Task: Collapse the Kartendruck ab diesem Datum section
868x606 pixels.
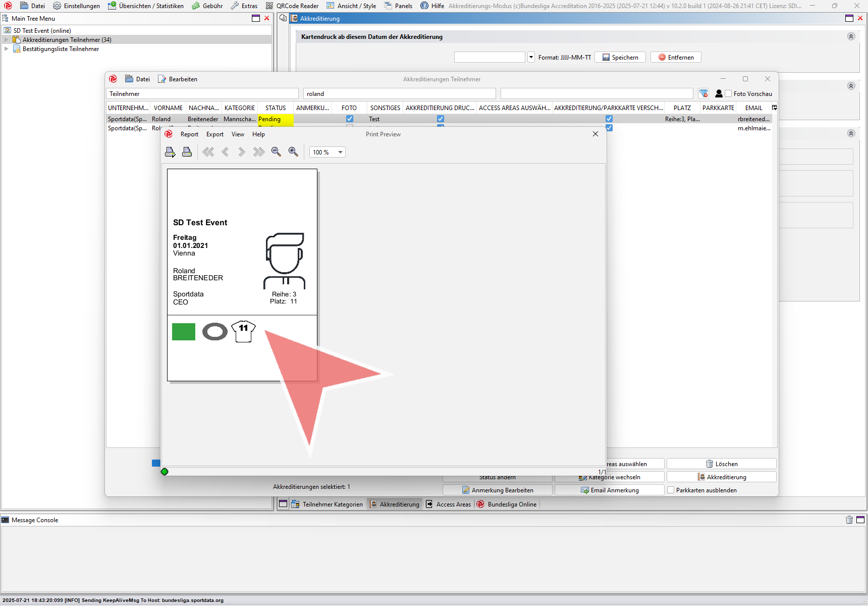Action: tap(851, 36)
